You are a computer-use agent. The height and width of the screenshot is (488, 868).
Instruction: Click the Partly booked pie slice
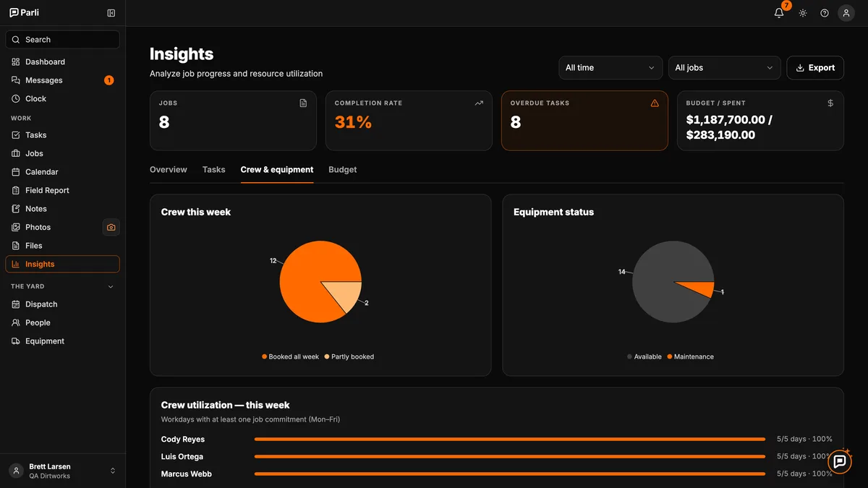tap(344, 295)
